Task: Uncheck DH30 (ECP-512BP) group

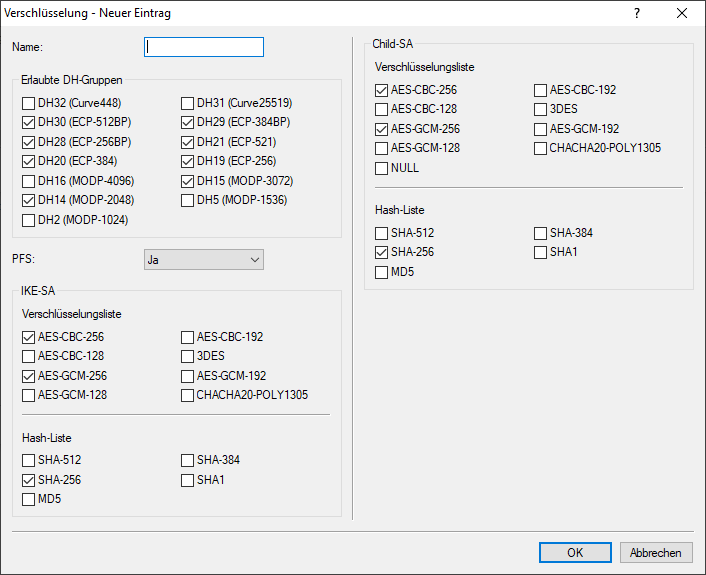Action: pyautogui.click(x=29, y=122)
